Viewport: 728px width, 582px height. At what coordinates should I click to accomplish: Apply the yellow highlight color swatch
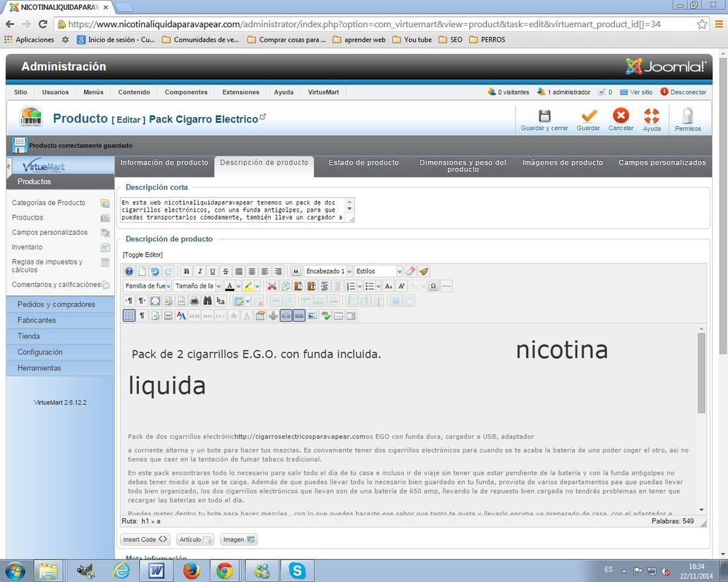click(248, 286)
